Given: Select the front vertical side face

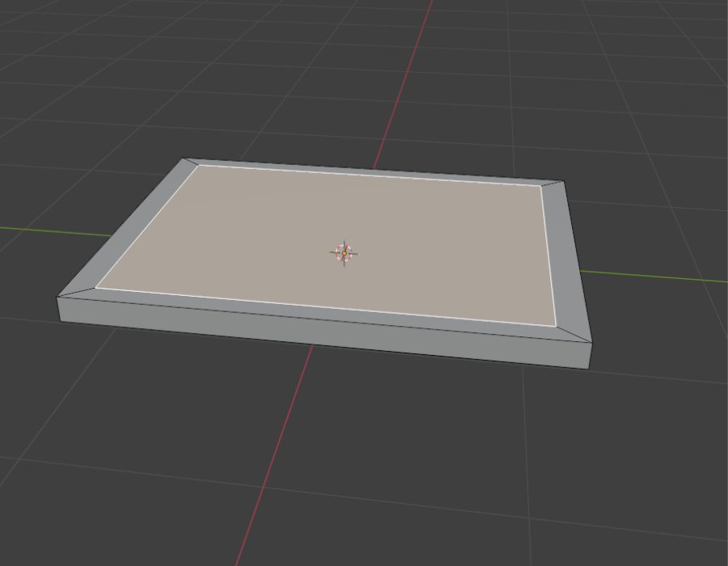Looking at the screenshot, I should pos(324,332).
